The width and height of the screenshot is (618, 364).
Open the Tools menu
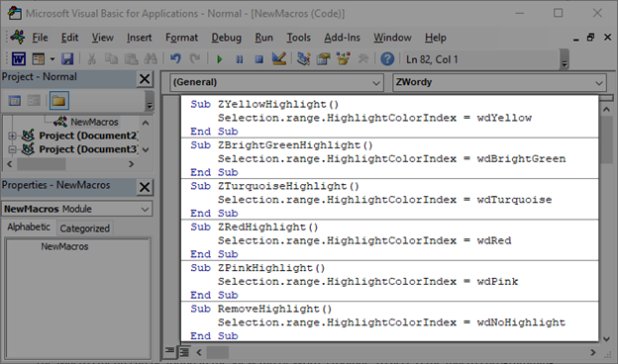(298, 38)
